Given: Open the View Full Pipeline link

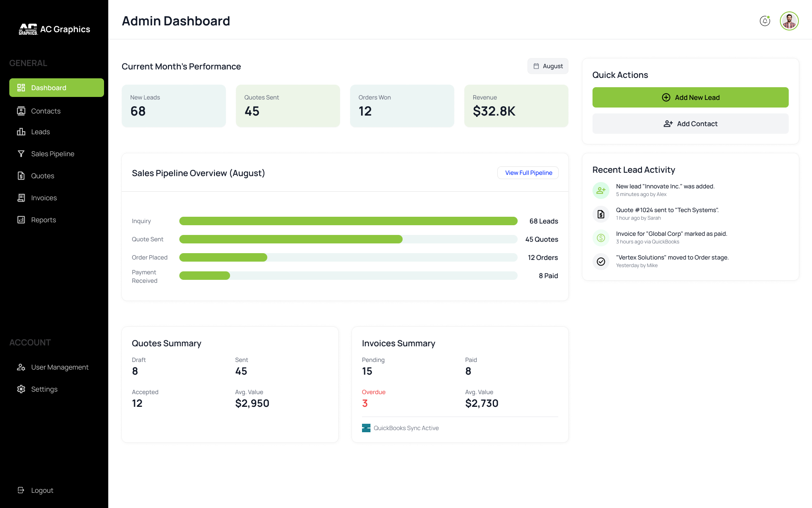Looking at the screenshot, I should (x=528, y=173).
